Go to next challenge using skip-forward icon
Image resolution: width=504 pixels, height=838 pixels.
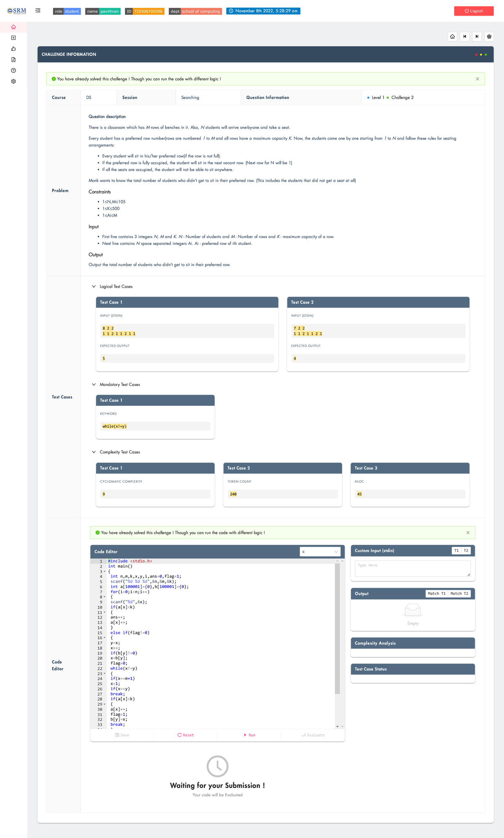tap(477, 37)
